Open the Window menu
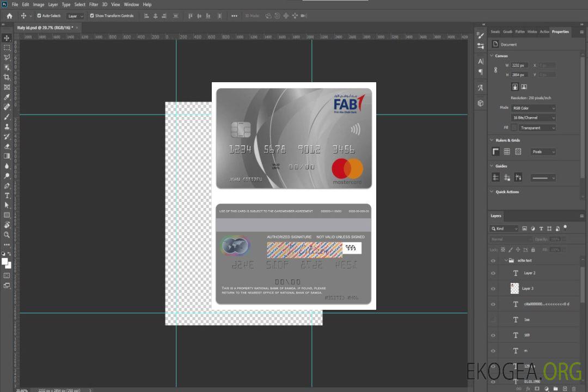The image size is (588, 392). point(131,4)
